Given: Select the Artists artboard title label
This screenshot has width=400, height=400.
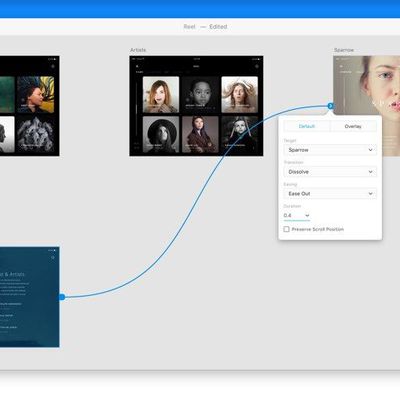Looking at the screenshot, I should point(138,50).
